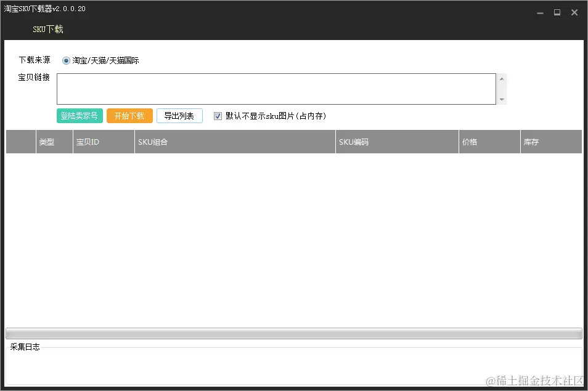Click the 登陆卖家号 button

80,116
